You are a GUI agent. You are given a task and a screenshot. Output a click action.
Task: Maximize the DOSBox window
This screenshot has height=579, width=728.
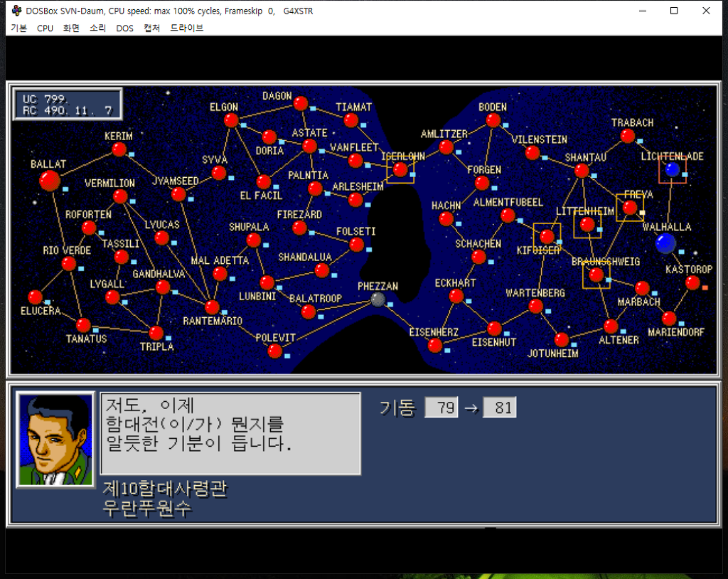point(674,11)
